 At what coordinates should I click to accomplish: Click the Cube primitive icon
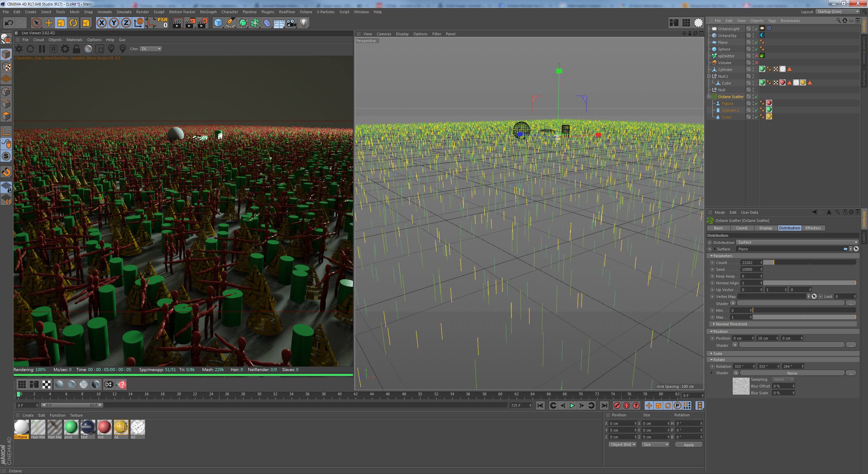tap(218, 23)
